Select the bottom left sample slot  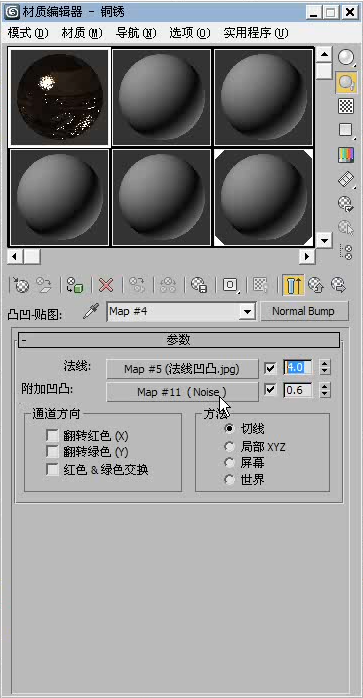click(59, 197)
